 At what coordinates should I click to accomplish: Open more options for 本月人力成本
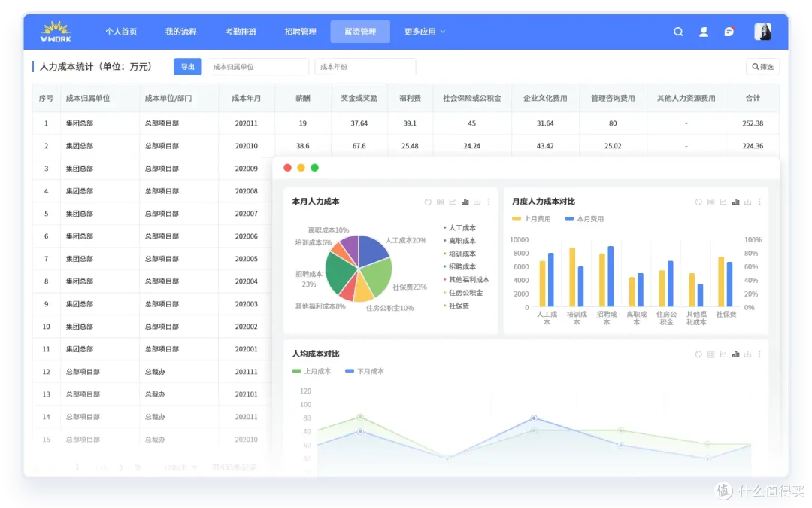(x=489, y=202)
